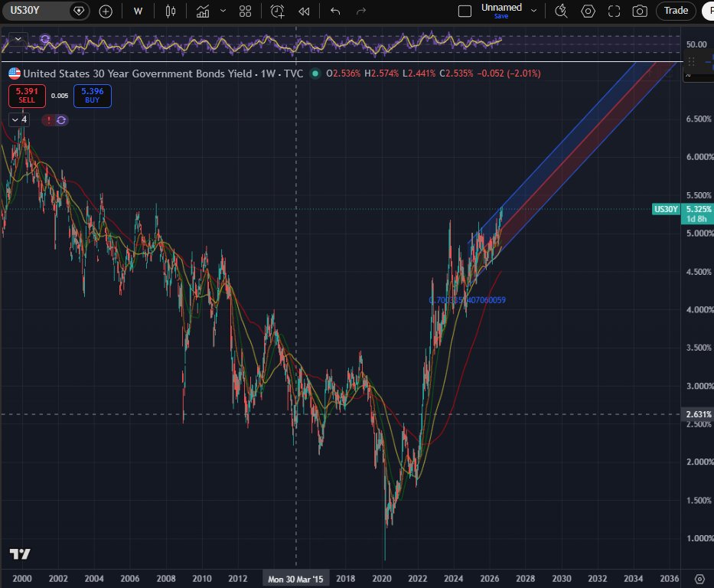Open the indicator templates grid icon
This screenshot has height=588, width=714.
(245, 11)
